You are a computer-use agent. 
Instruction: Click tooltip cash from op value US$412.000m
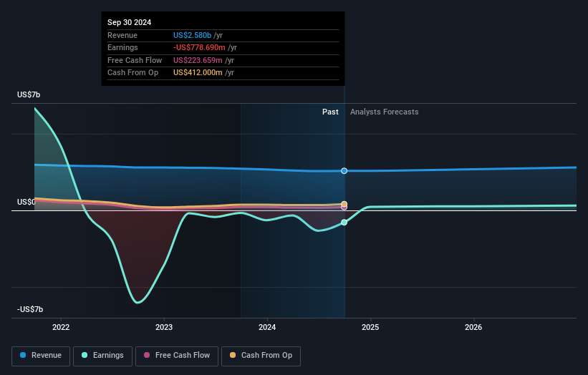pos(198,73)
